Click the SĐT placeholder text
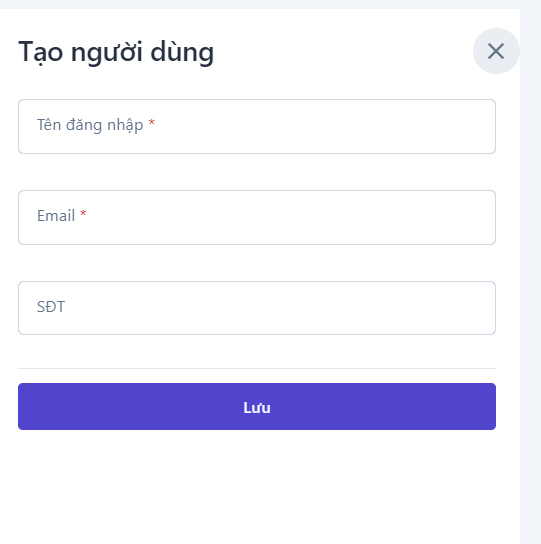Image resolution: width=541 pixels, height=544 pixels. (51, 307)
